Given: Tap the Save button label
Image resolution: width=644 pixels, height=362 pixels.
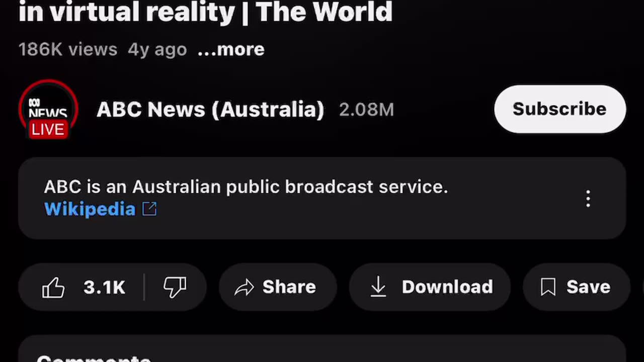Looking at the screenshot, I should 588,287.
